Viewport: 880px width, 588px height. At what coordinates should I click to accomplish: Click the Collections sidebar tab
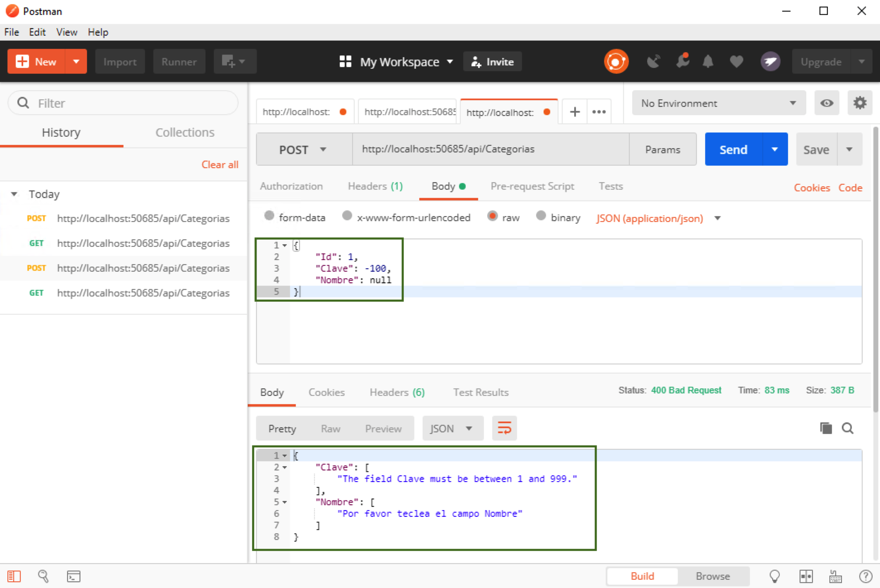point(184,132)
